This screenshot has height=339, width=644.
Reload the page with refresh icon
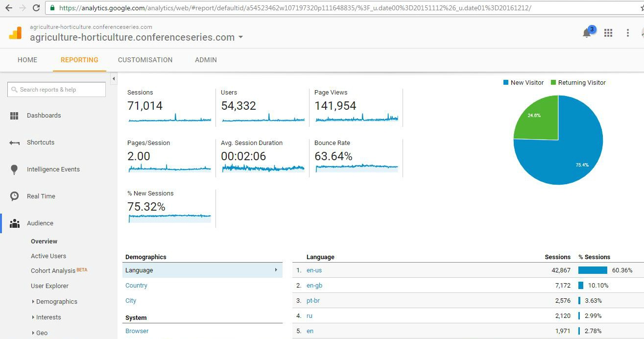point(36,8)
